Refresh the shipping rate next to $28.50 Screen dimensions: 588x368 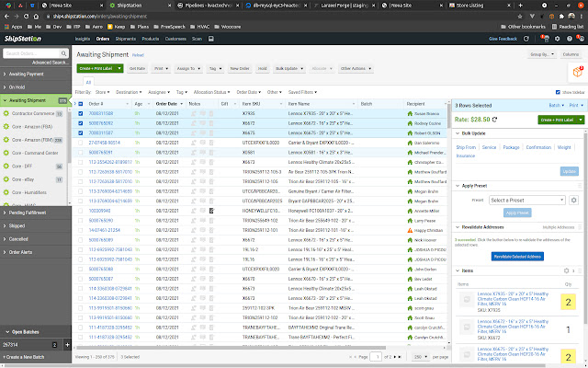[x=496, y=120]
